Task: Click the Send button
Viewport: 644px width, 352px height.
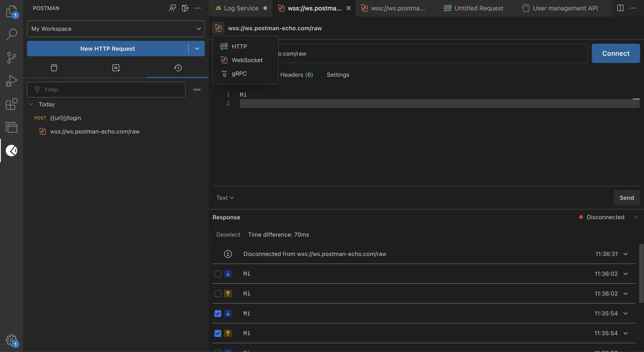Action: click(626, 198)
